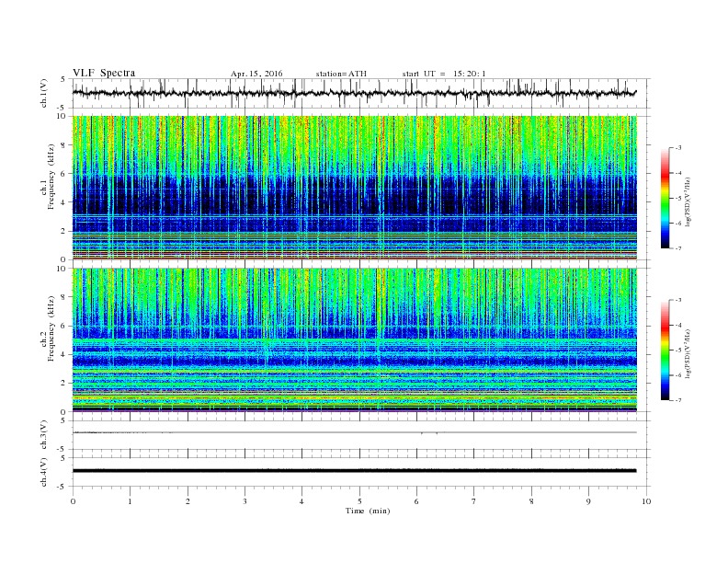Click the ch.4 thick voltage trace
728x563 pixels.
point(355,471)
